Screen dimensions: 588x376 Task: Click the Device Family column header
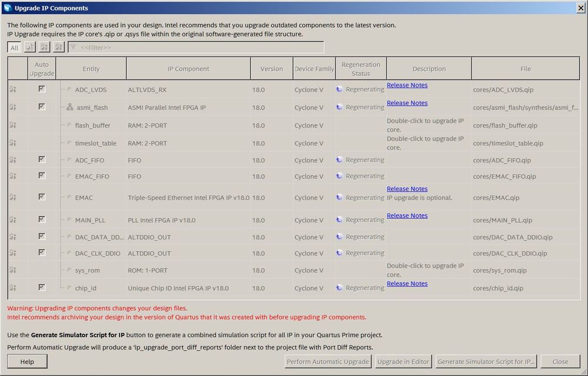click(x=314, y=69)
